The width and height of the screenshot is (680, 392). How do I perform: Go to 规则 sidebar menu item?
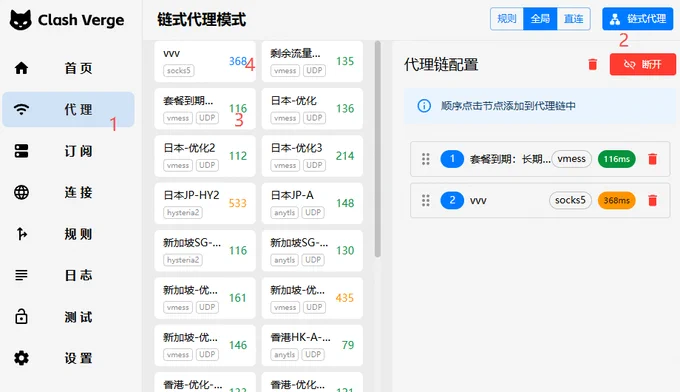pos(69,234)
